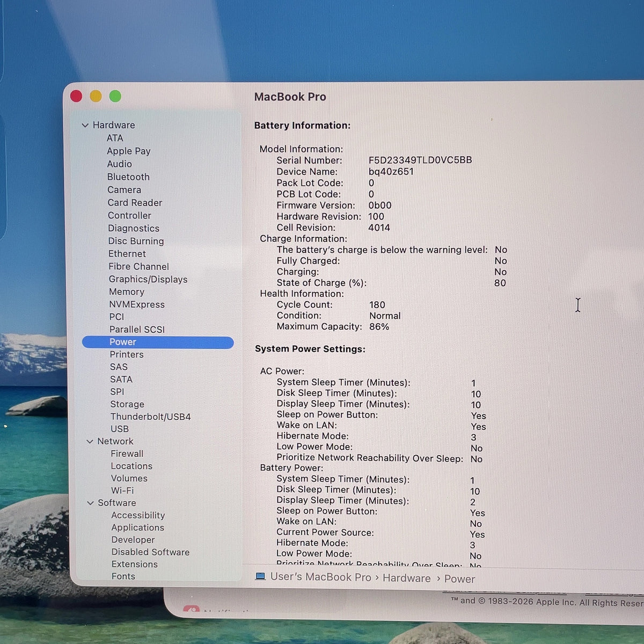Click Hardware in the bottom path bar

point(407,578)
